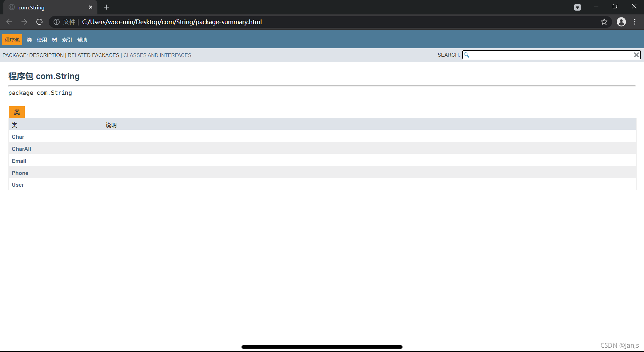The width and height of the screenshot is (644, 352).
Task: Click the forward navigation arrow
Action: click(x=24, y=22)
